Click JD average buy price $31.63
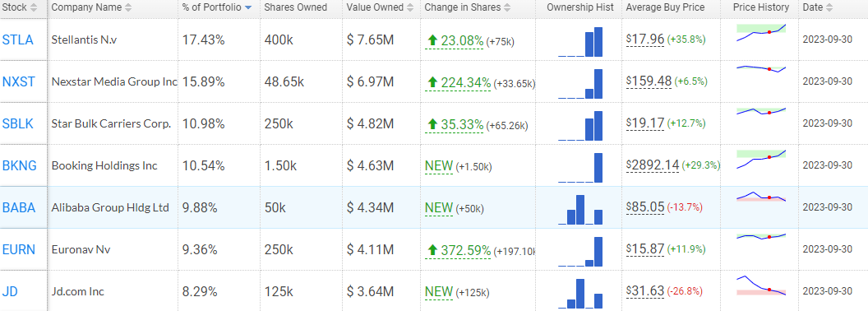 [x=645, y=290]
